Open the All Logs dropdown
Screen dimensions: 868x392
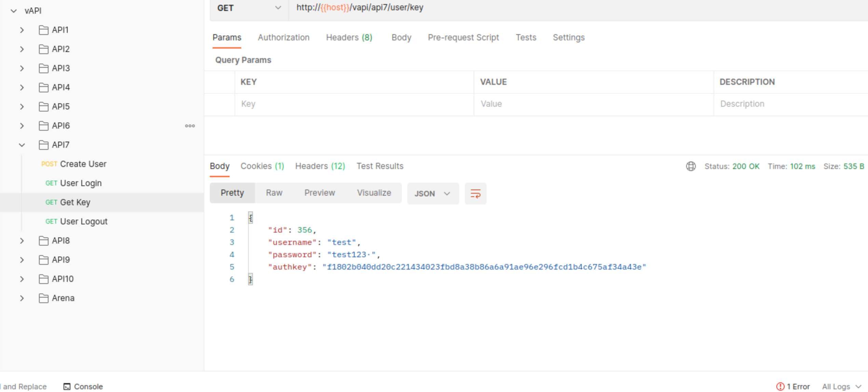(841, 387)
